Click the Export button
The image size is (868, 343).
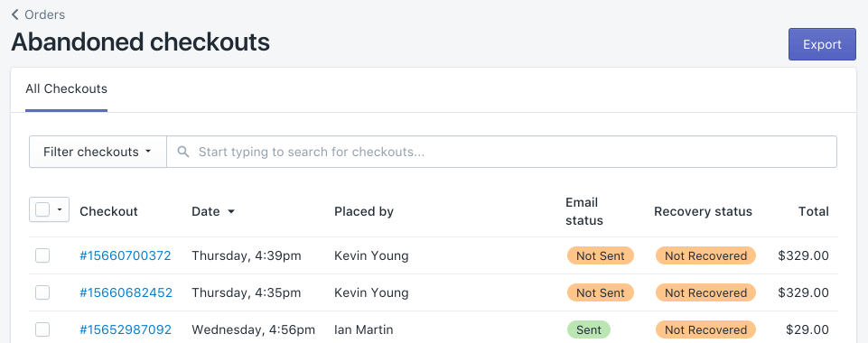822,44
